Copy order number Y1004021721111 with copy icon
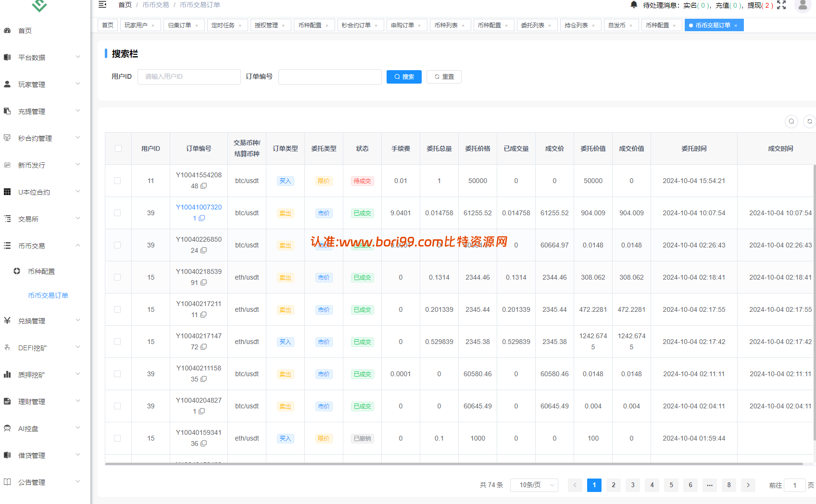816x504 pixels. click(204, 315)
